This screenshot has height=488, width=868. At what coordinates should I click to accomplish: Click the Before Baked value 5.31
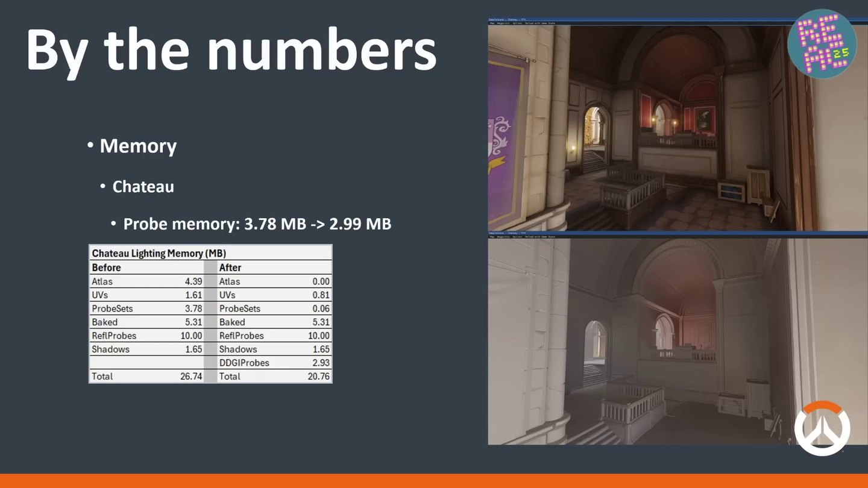pos(193,322)
